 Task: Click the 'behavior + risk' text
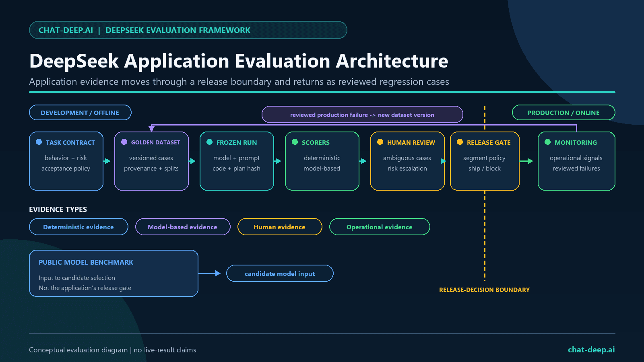[66, 158]
